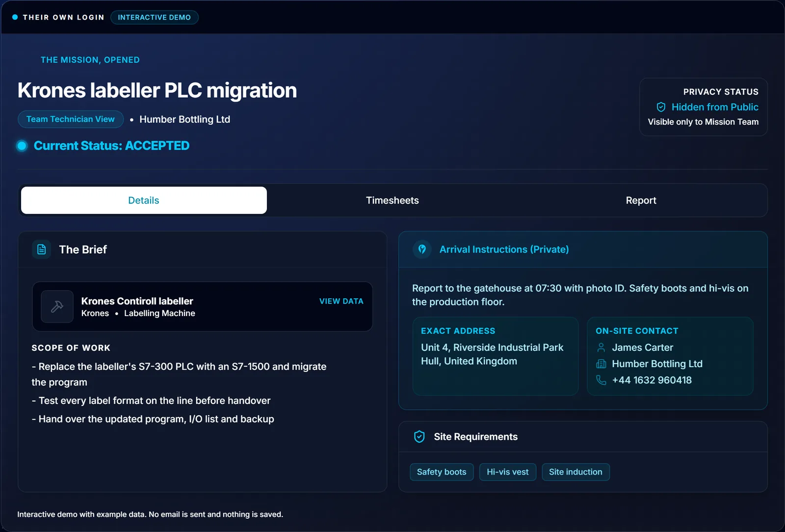Click the person icon beside James Carter
Image resolution: width=785 pixels, height=532 pixels.
pyautogui.click(x=601, y=347)
